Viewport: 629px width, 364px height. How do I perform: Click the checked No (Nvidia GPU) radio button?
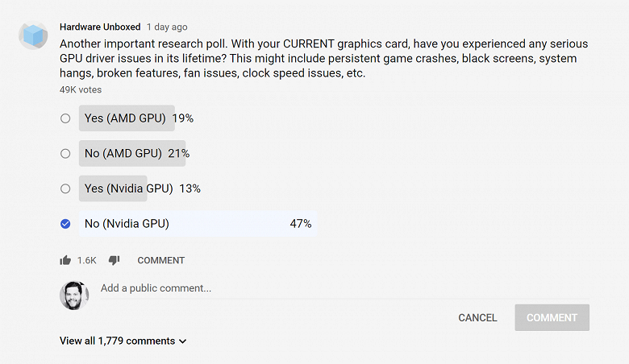[x=65, y=224]
